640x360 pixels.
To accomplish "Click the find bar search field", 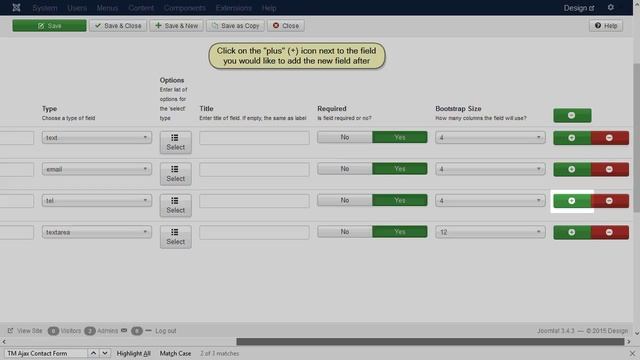I will click(x=46, y=353).
